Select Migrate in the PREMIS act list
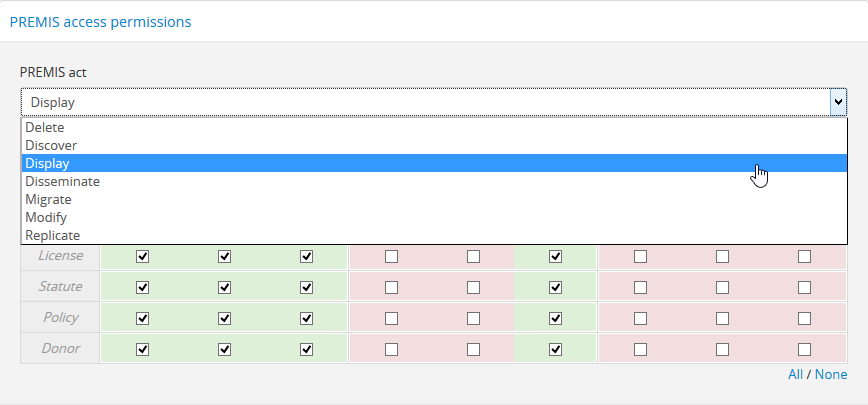This screenshot has width=868, height=405. (48, 200)
